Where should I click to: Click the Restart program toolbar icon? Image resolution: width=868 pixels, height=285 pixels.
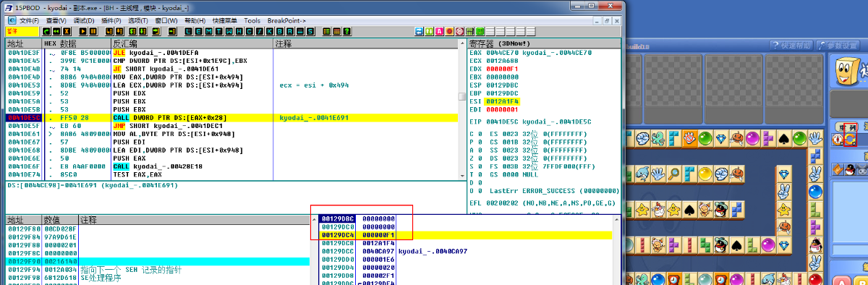tap(46, 31)
